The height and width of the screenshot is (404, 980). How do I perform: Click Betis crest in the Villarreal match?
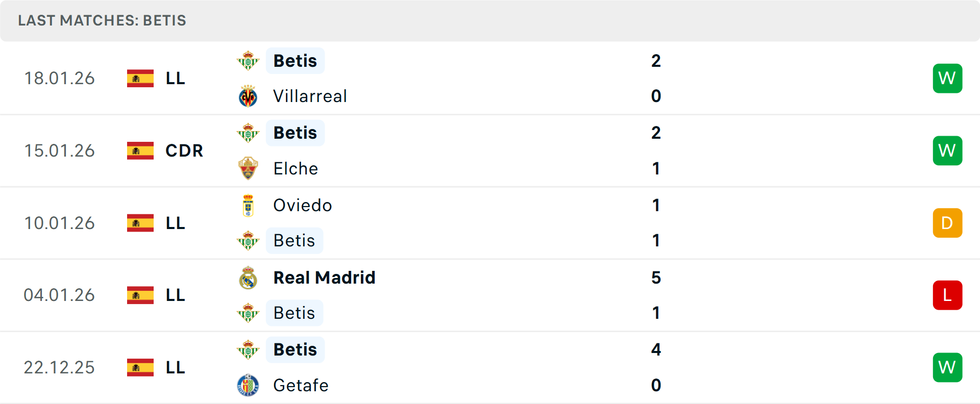click(x=248, y=61)
